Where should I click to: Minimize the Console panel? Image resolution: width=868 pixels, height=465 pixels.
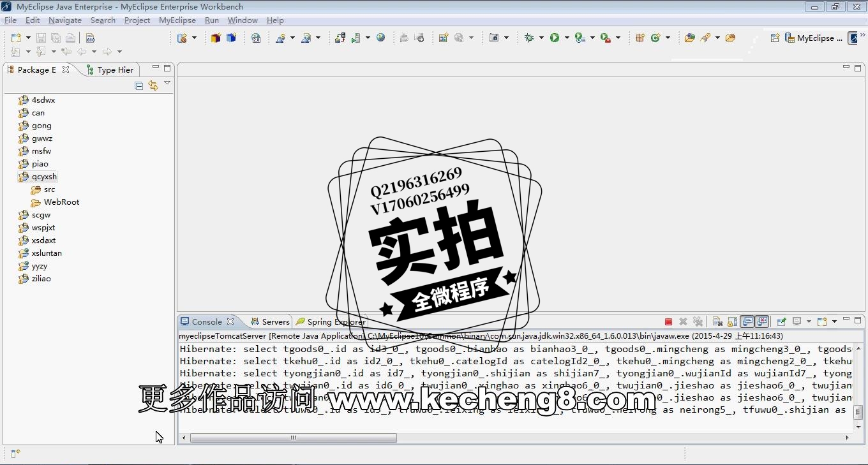(847, 319)
